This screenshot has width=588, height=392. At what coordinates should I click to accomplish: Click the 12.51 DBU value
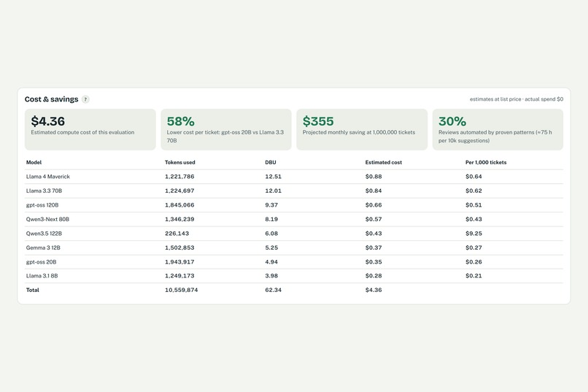pos(273,177)
